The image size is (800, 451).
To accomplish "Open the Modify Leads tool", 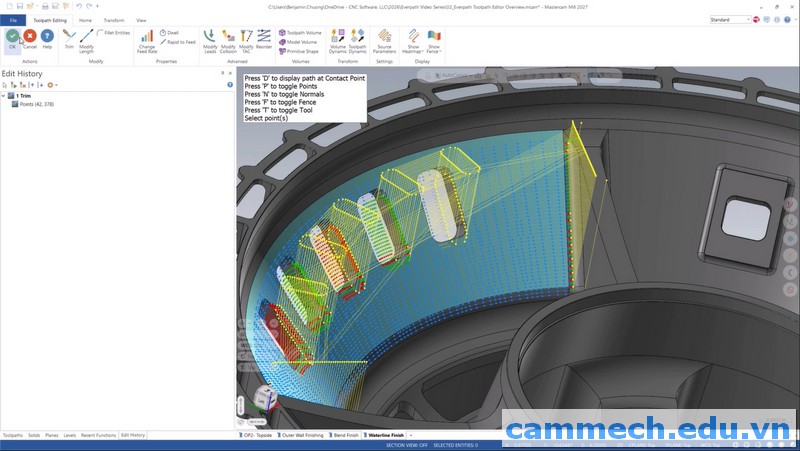I will tap(210, 41).
